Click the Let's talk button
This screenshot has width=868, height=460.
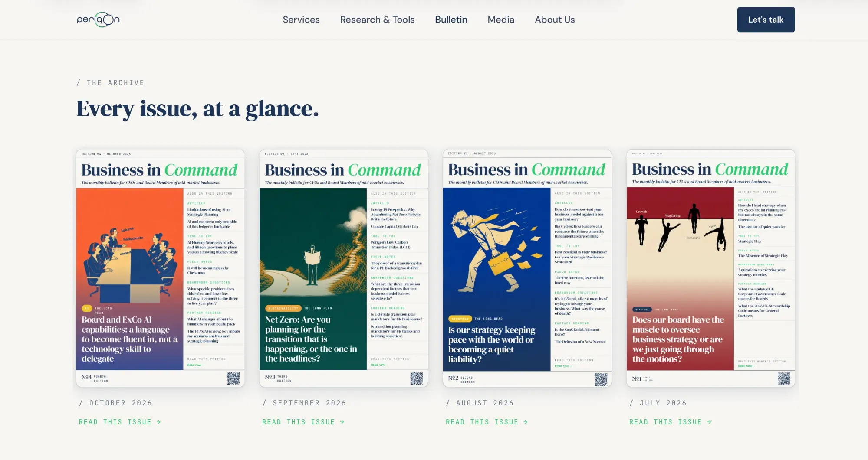[766, 20]
